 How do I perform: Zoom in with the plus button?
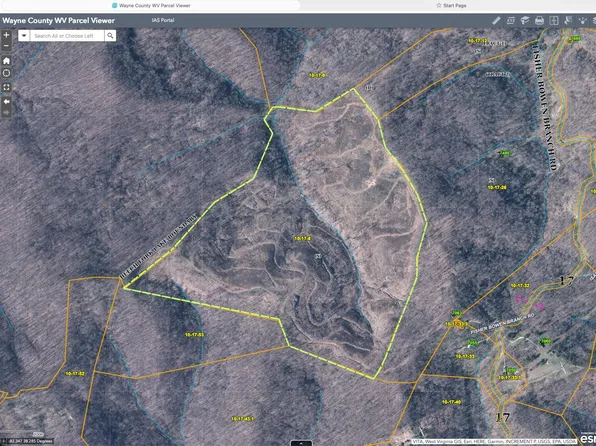[6, 35]
